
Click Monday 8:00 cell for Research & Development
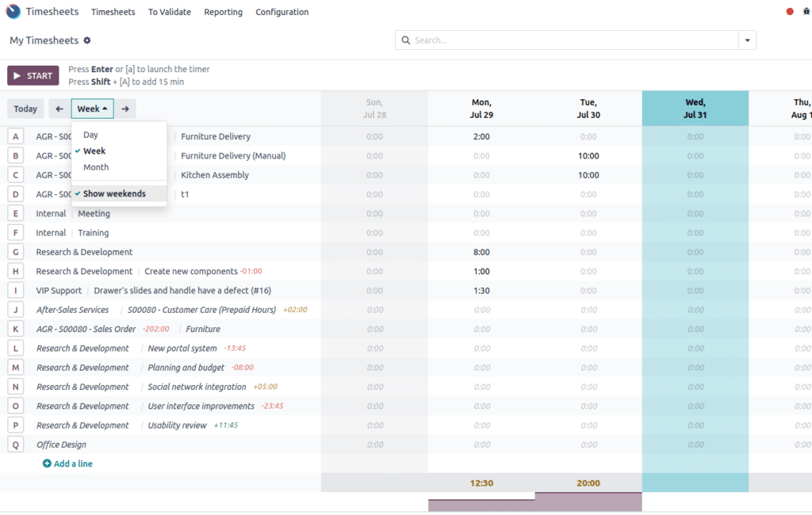(481, 252)
